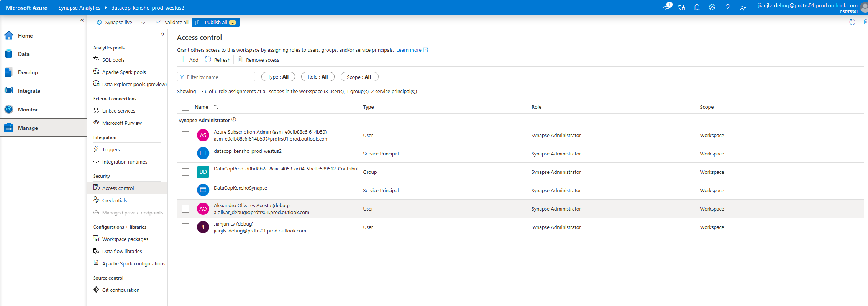Click the announcements icon with badge
Image resolution: width=868 pixels, height=306 pixels.
point(667,7)
